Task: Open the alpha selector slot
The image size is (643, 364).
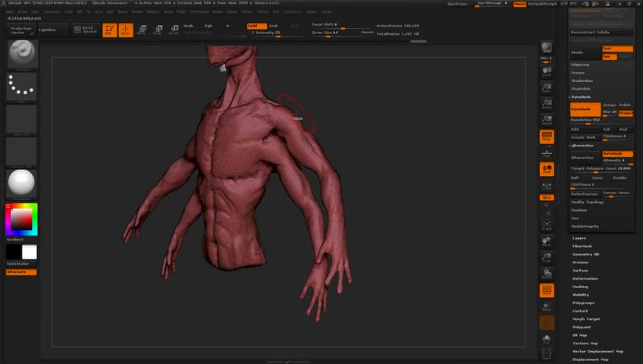Action: point(21,119)
